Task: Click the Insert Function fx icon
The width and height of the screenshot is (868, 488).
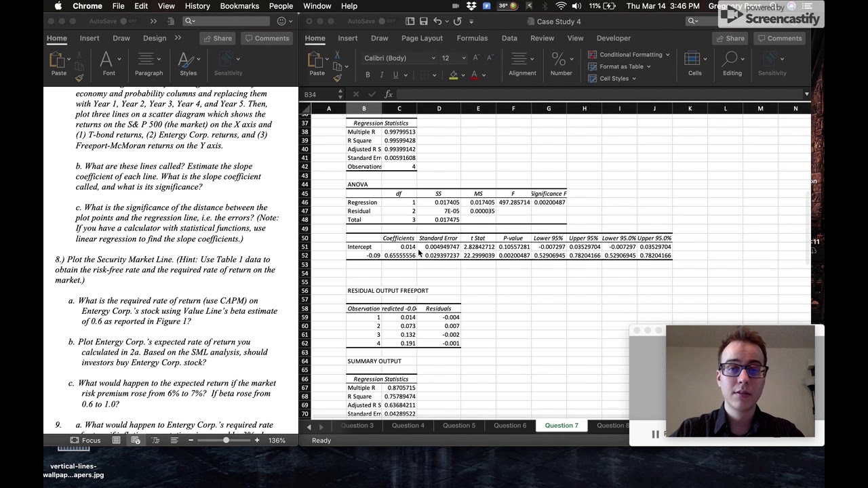Action: point(389,94)
